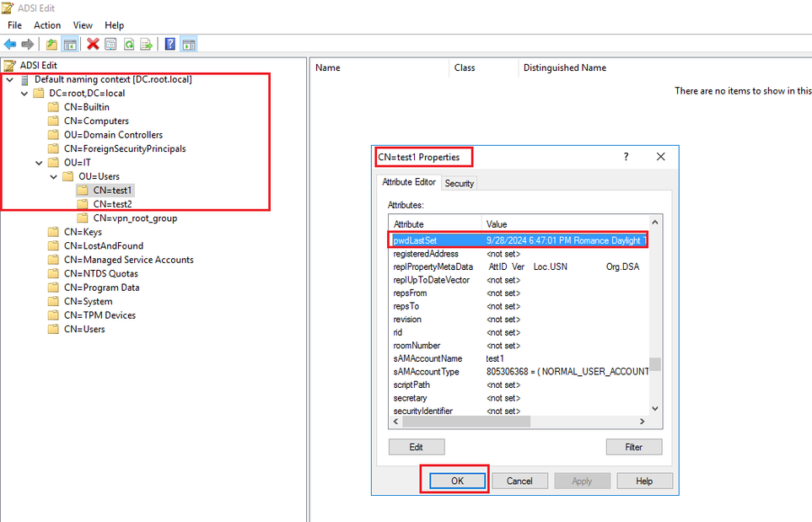Select the scriptPath attribute row

click(519, 385)
